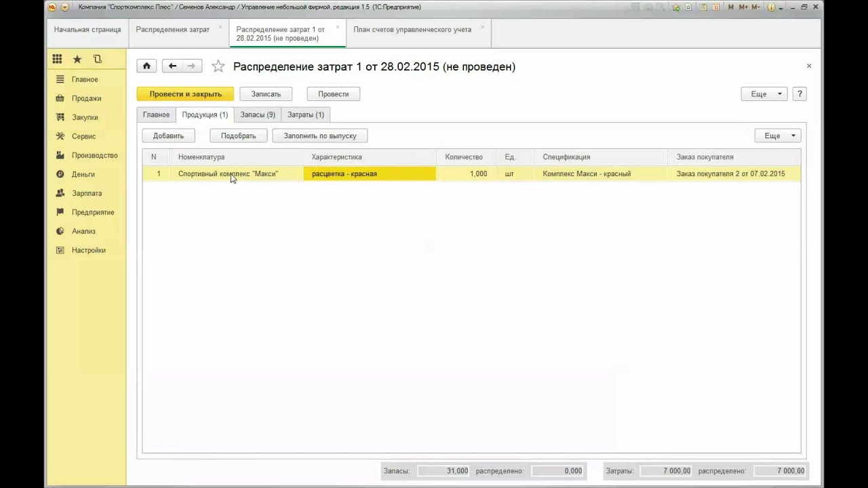Open Зарплата people icon in sidebar
The width and height of the screenshot is (868, 488).
point(60,193)
